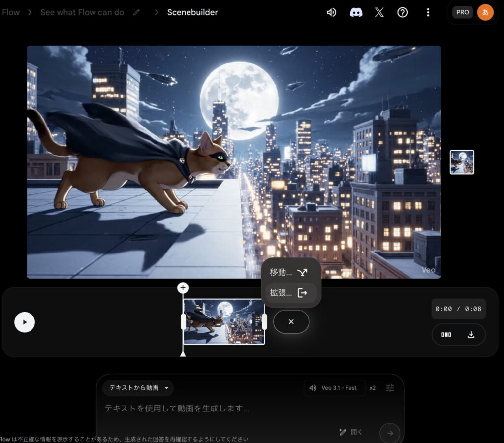Viewport: 504px width, 443px height.
Task: Close the popup with the X button
Action: click(x=291, y=322)
